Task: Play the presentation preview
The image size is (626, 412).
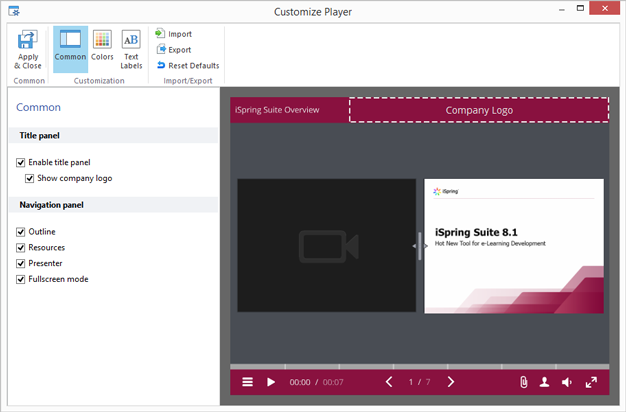Action: (271, 382)
